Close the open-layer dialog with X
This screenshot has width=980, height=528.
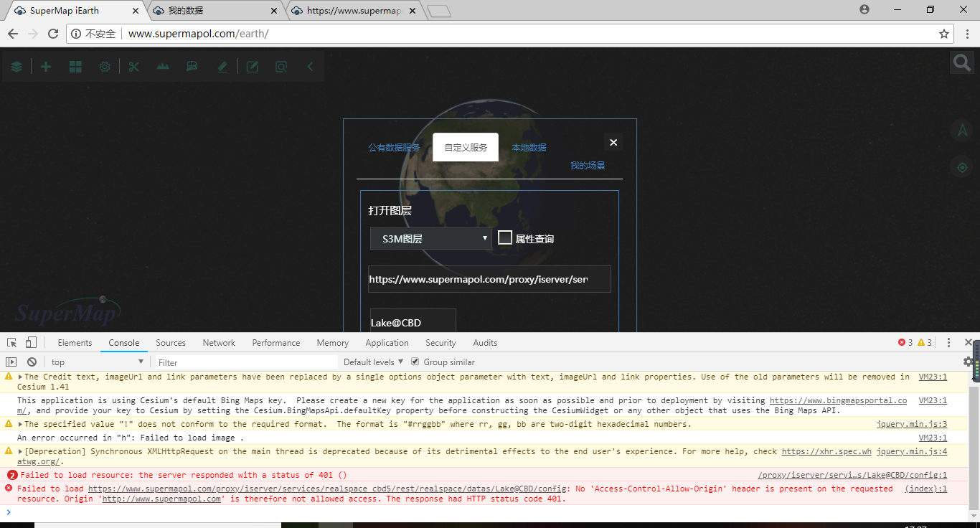613,143
